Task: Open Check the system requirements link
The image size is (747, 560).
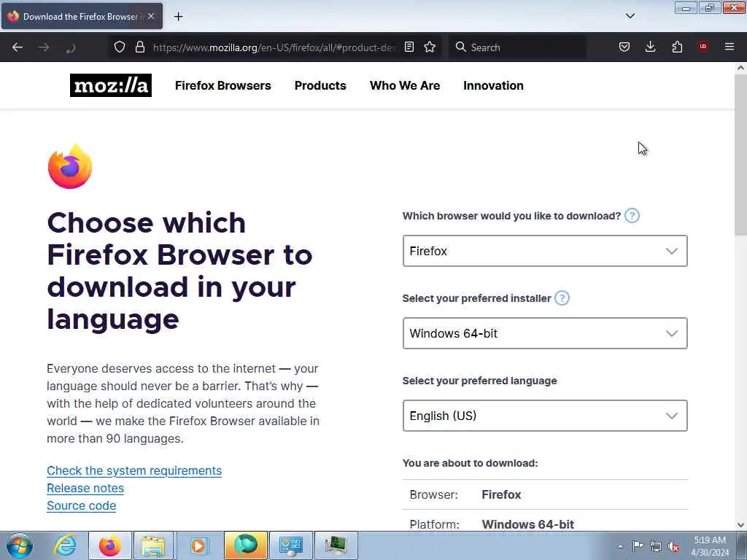Action: click(x=134, y=470)
